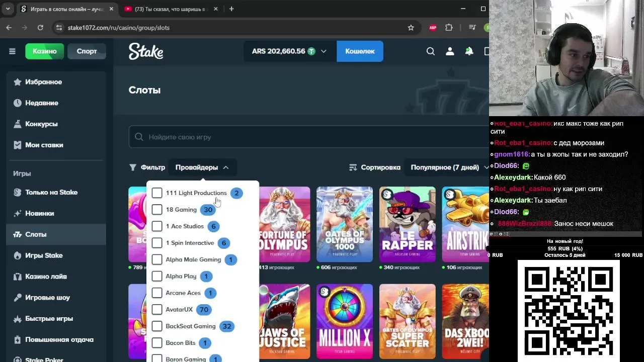Check the BackSeat Gaming provider
Screen dimensions: 644x362
click(x=157, y=326)
